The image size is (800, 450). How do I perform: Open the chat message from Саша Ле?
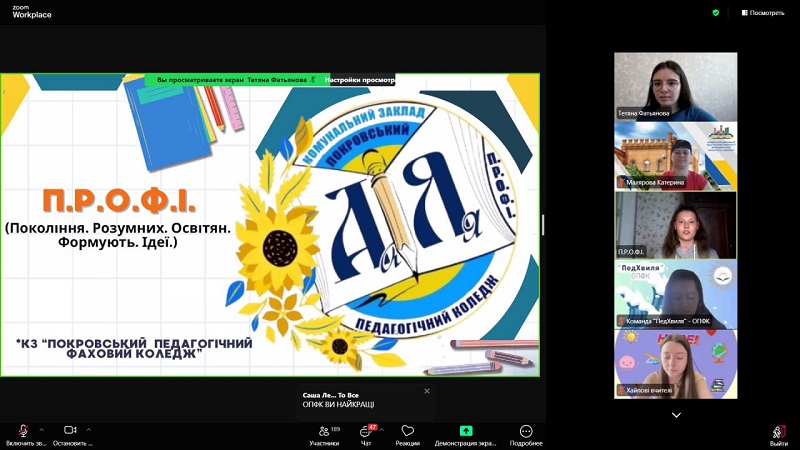pos(360,399)
